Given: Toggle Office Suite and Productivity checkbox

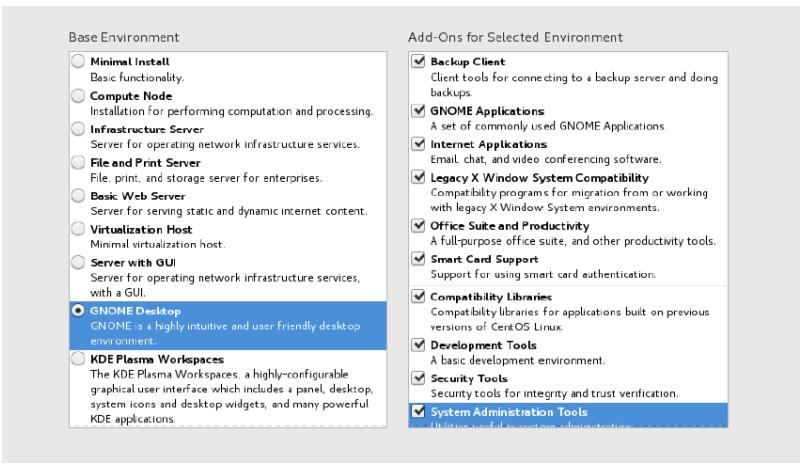Looking at the screenshot, I should point(419,225).
